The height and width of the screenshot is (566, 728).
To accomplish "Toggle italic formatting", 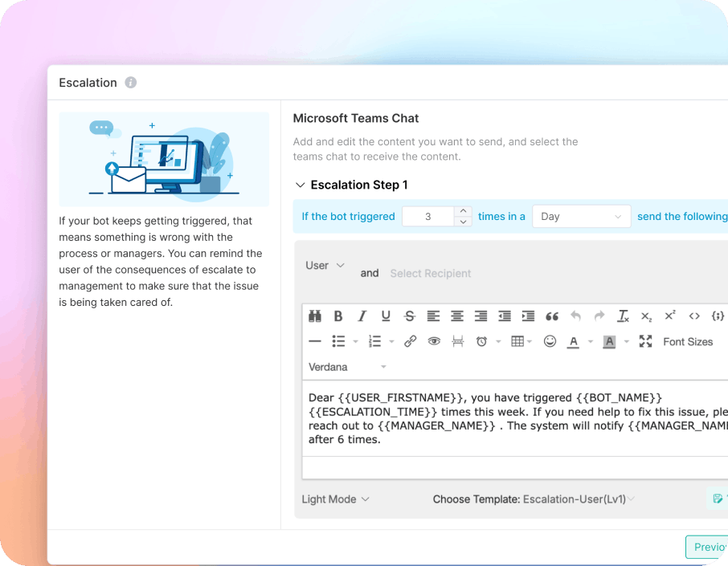I will tap(362, 316).
